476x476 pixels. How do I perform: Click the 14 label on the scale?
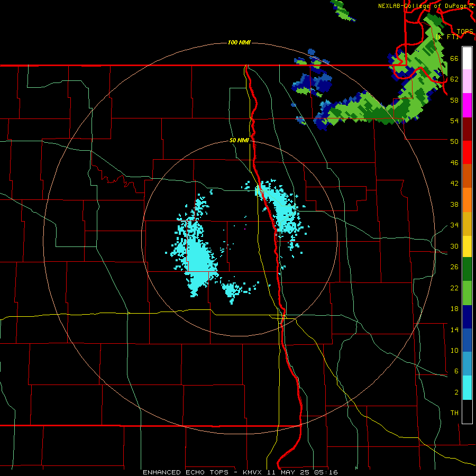(454, 329)
